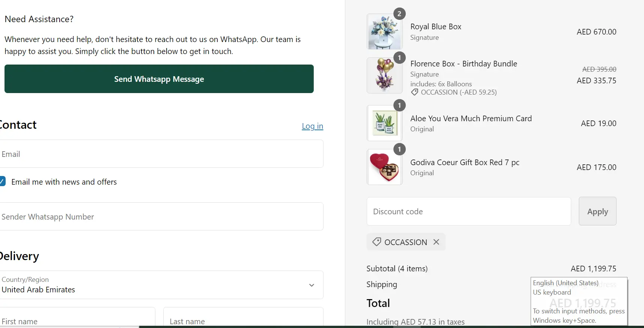644x328 pixels.
Task: Click the Florence Box Birthday Bundle thumbnail
Action: pyautogui.click(x=384, y=75)
